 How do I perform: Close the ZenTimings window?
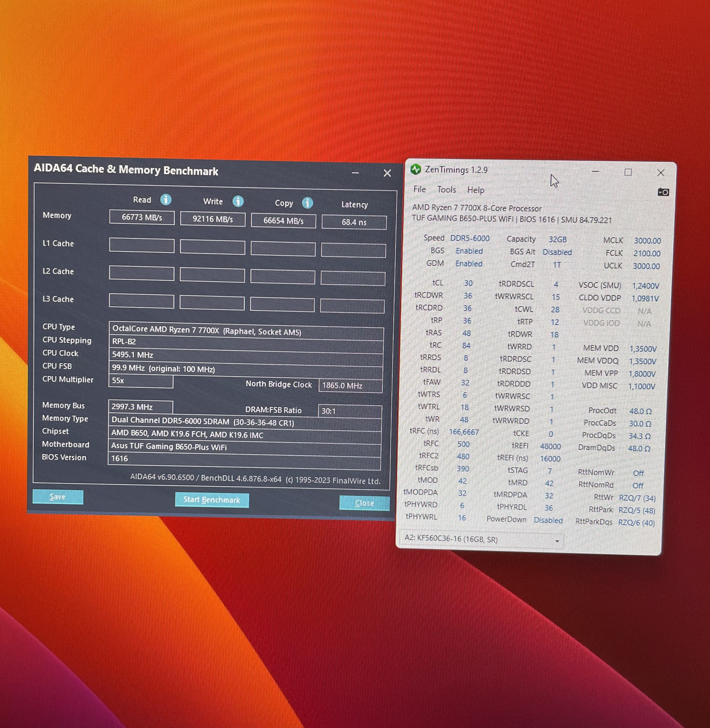660,173
